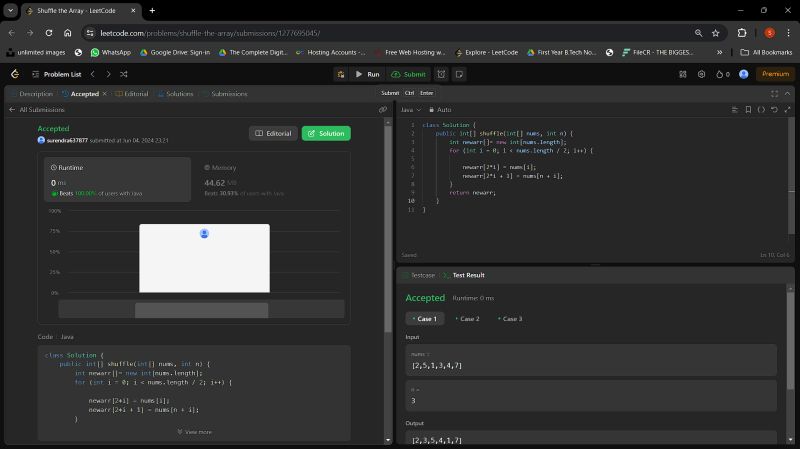This screenshot has width=800, height=449.
Task: Reset code with the undo arrow icon
Action: click(x=774, y=109)
